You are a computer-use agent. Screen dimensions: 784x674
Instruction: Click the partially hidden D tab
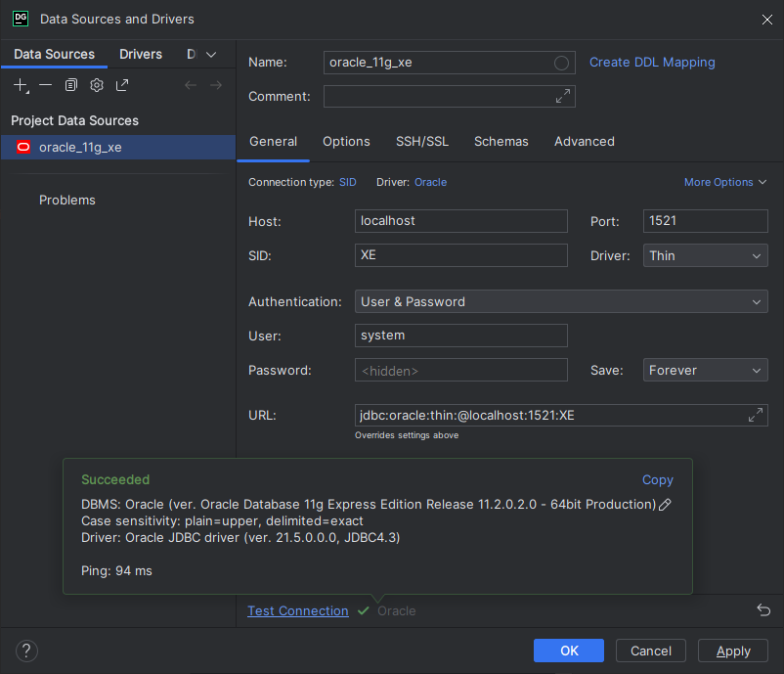(x=192, y=54)
